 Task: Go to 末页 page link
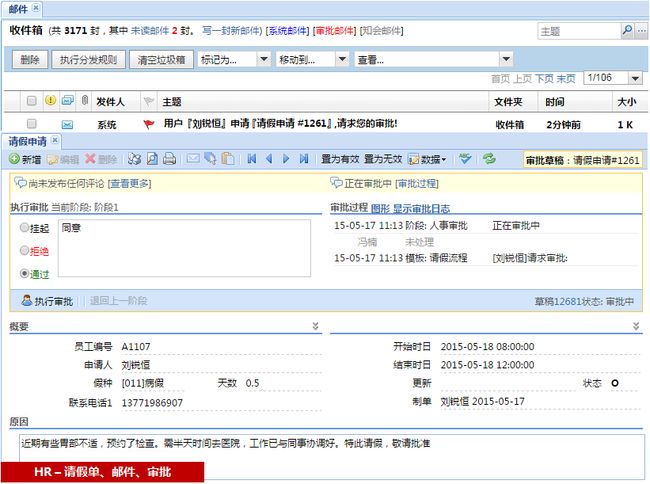[x=566, y=78]
